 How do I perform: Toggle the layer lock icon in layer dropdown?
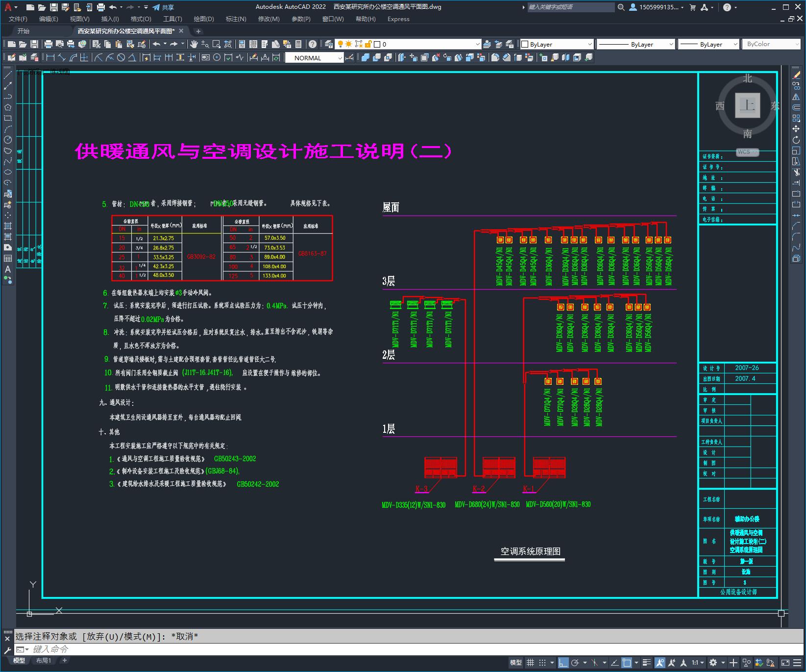(368, 44)
